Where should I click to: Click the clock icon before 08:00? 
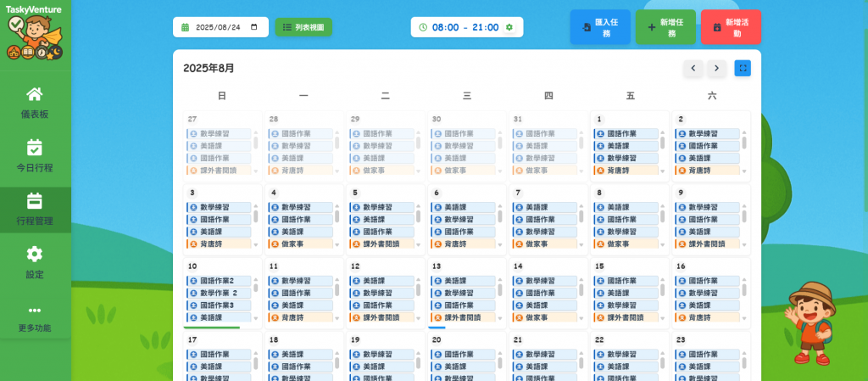click(x=423, y=27)
